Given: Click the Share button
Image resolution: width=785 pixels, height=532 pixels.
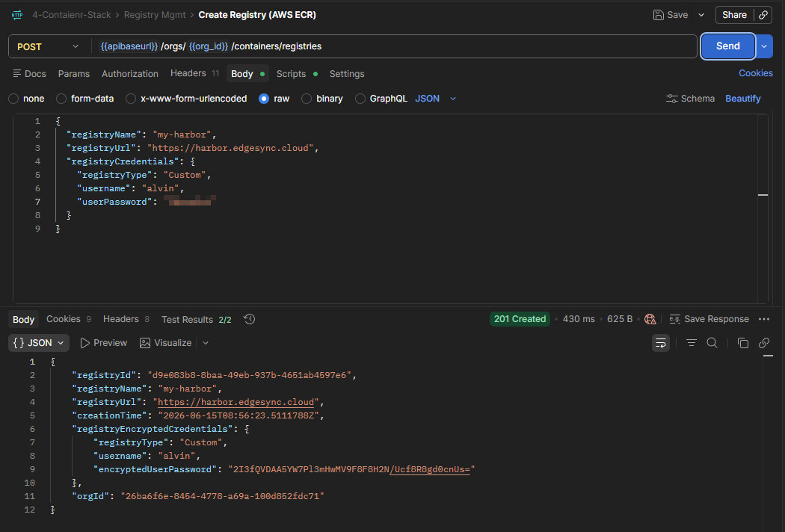Looking at the screenshot, I should [734, 15].
